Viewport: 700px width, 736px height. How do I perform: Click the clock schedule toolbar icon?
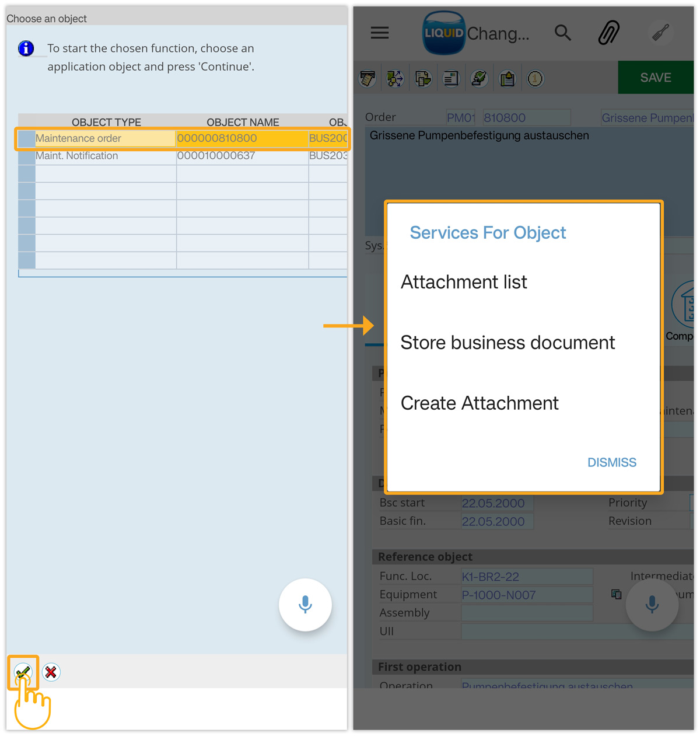[535, 78]
